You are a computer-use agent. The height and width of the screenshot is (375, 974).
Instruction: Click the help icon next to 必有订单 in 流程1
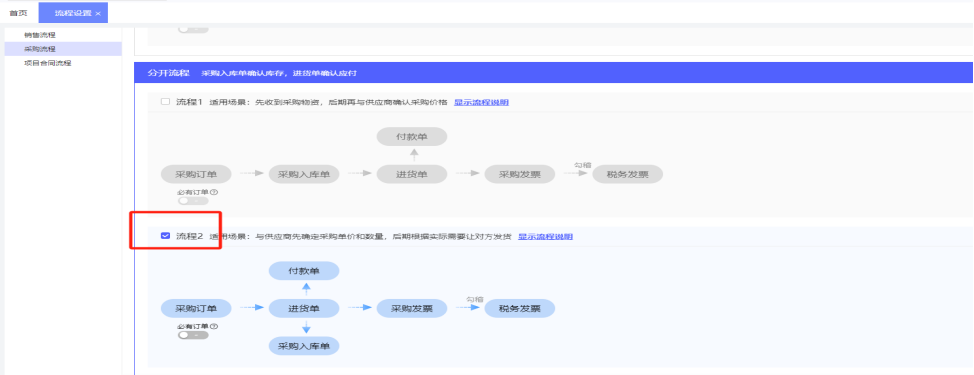coord(214,192)
